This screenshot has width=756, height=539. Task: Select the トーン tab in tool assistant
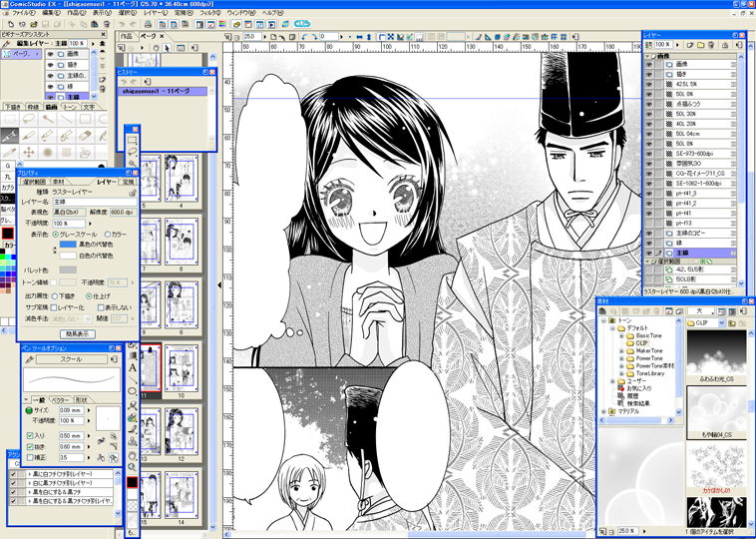70,107
